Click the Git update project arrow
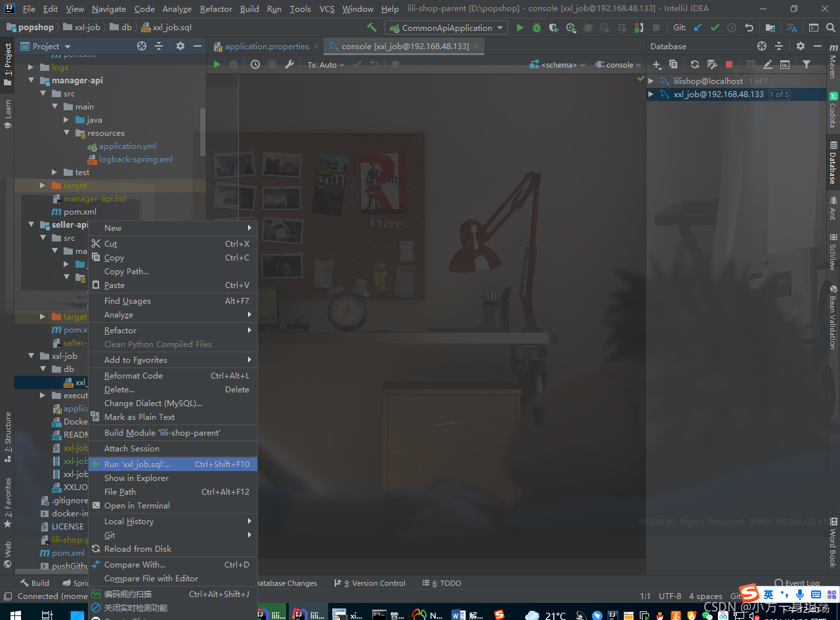This screenshot has width=840, height=620. tap(698, 28)
